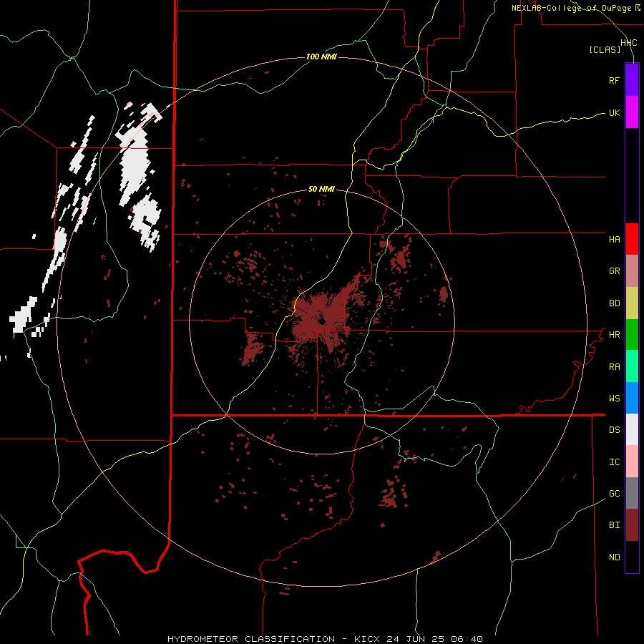This screenshot has height=644, width=644.
Task: Click the HR green legend swatch
Action: (x=632, y=335)
